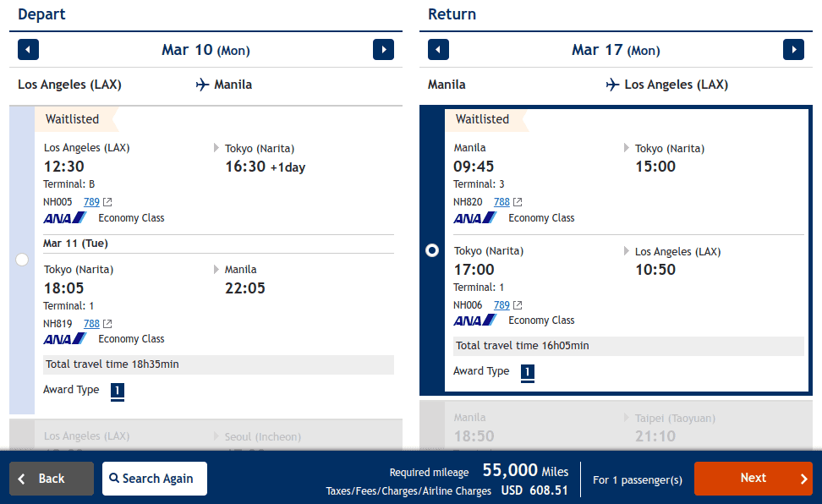Proceed with the orange Next button

click(753, 479)
